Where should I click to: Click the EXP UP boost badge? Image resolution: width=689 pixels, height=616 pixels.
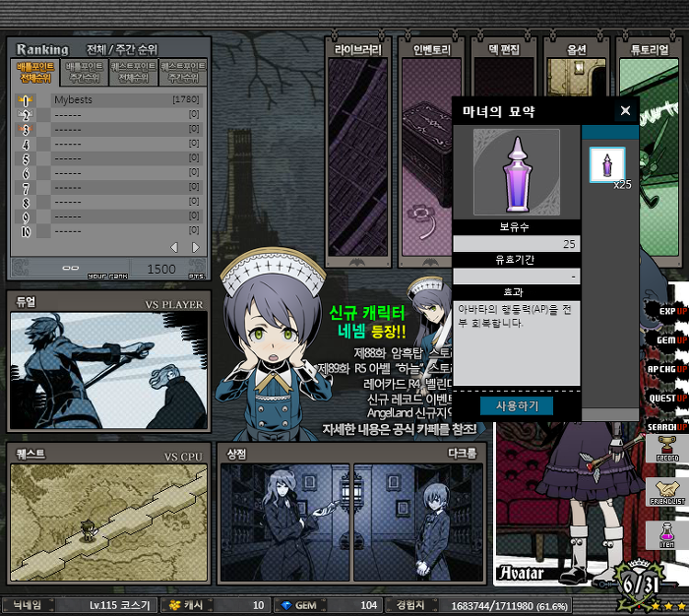pos(666,311)
